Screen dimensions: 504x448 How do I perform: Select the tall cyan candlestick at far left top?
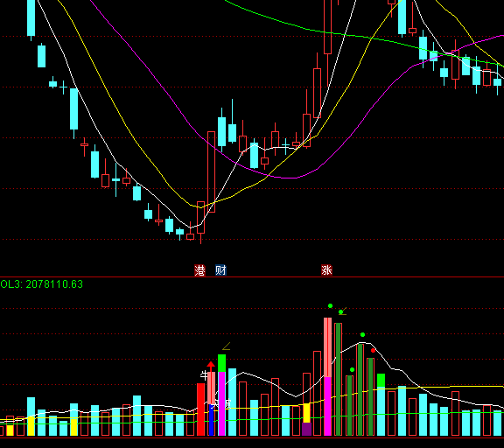[31, 18]
